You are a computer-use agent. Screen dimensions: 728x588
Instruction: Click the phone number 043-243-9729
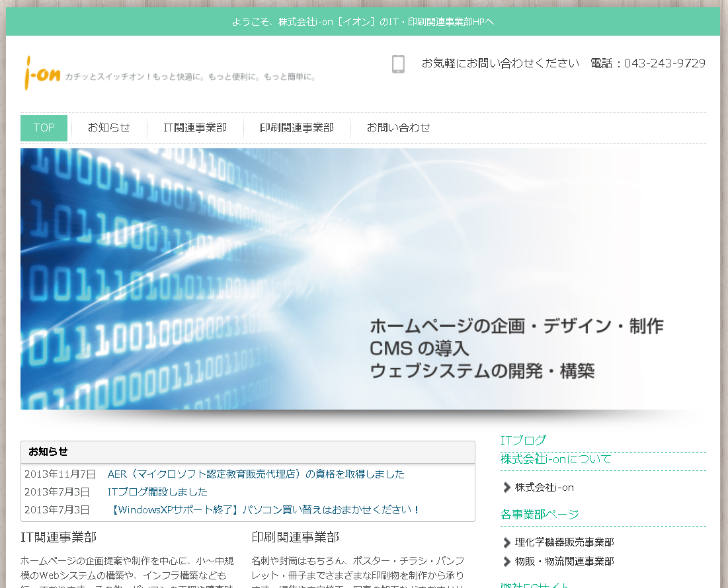(665, 63)
